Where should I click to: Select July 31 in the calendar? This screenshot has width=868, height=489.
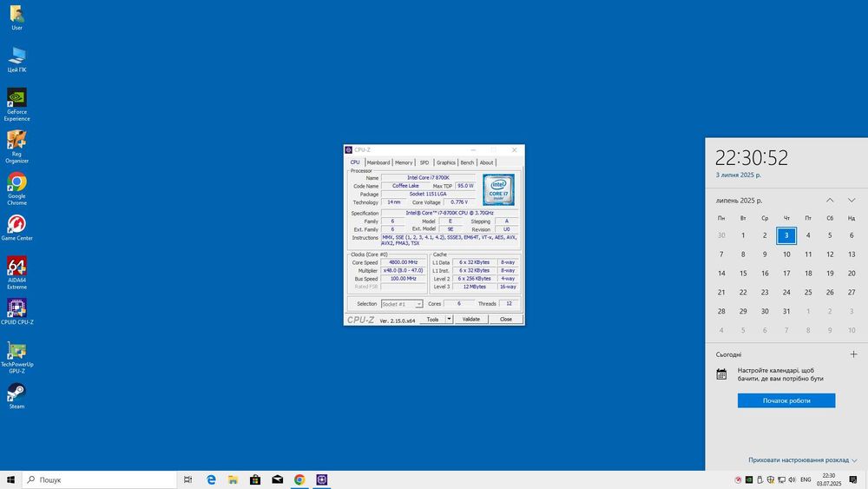(786, 311)
